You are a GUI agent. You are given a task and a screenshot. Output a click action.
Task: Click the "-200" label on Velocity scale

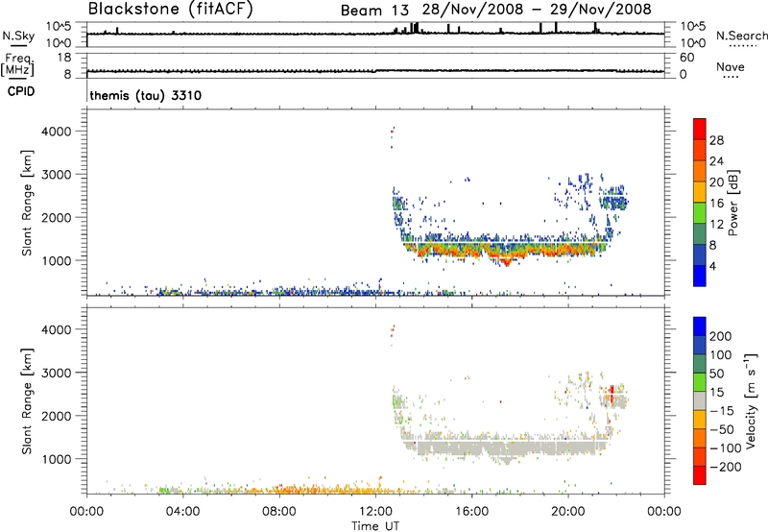point(726,467)
